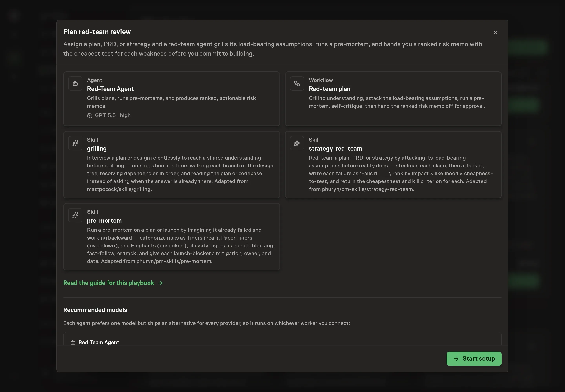Click the Red-Team Agent card description text
This screenshot has width=565, height=392.
tap(171, 102)
